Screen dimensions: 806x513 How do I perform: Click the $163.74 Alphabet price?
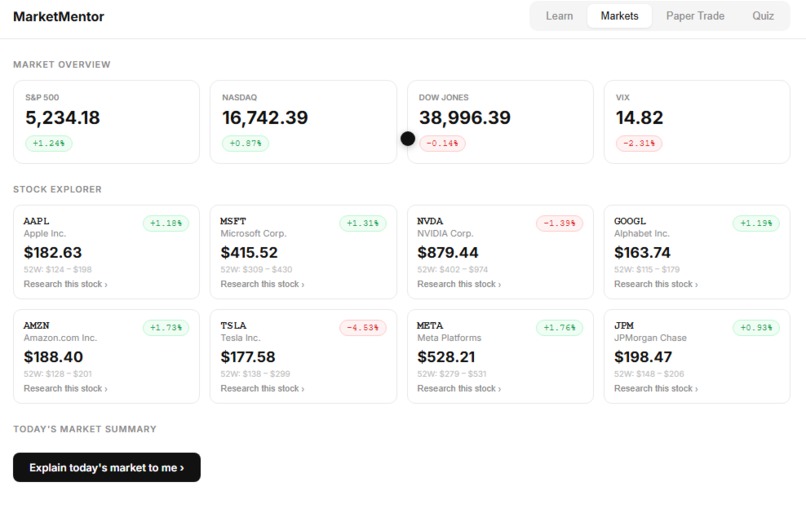click(x=643, y=252)
